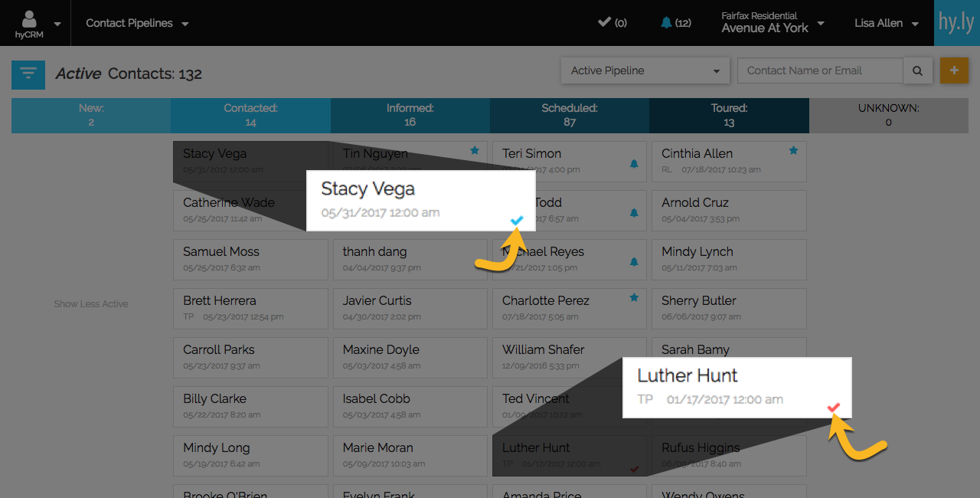Click red checkmark on Luther Hunt card
The width and height of the screenshot is (980, 498).
pos(634,469)
